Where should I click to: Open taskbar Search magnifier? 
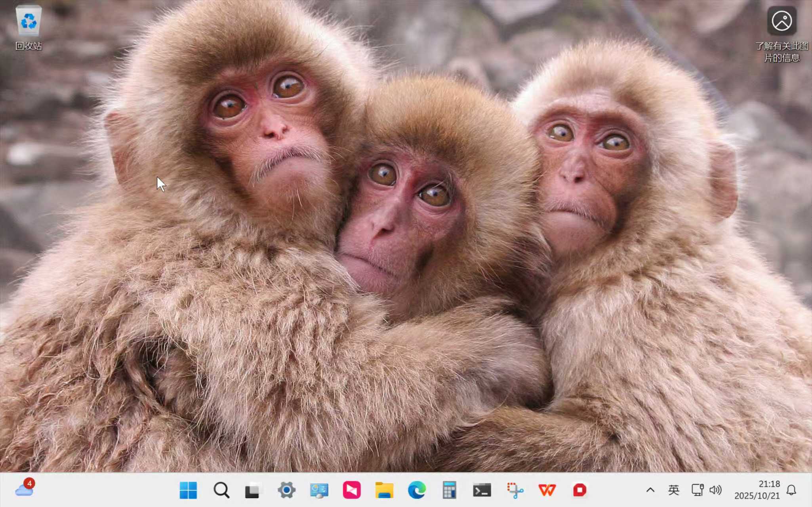tap(221, 490)
